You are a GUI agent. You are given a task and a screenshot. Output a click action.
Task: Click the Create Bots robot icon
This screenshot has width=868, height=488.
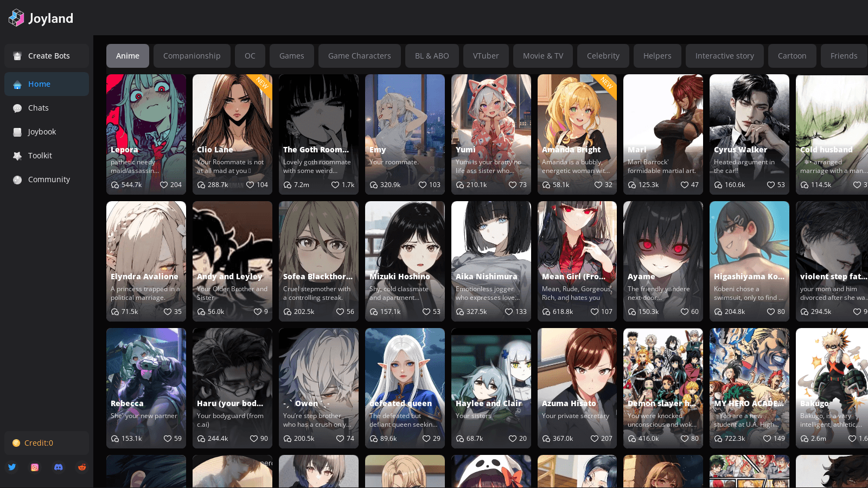17,56
